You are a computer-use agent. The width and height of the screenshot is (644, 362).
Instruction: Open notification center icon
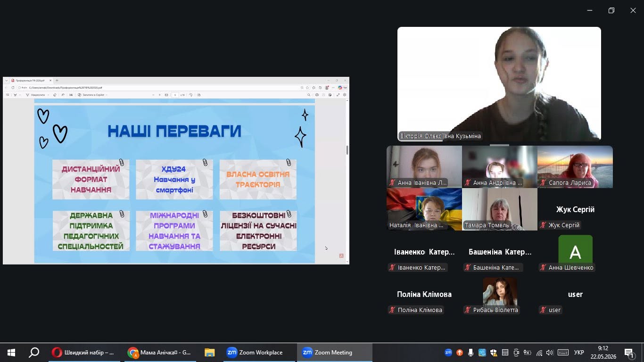[x=629, y=353]
